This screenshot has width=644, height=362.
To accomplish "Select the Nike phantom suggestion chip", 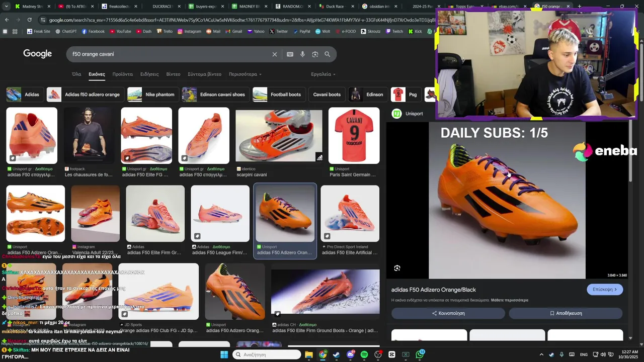I will click(152, 95).
